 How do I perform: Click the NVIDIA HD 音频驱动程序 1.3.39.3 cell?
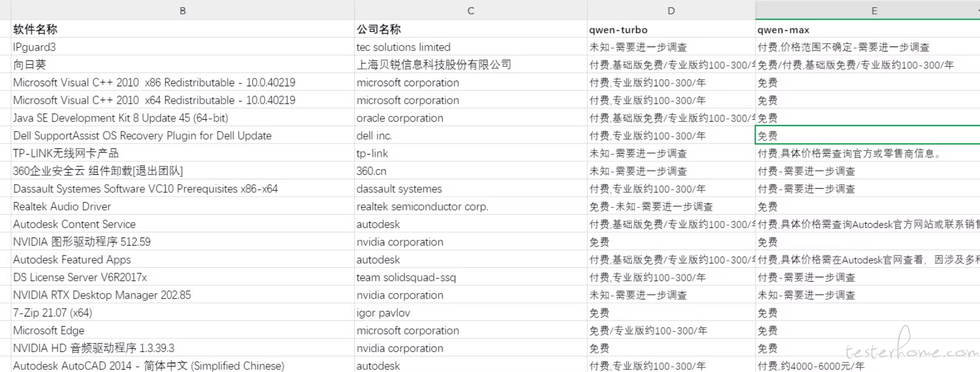(x=182, y=348)
